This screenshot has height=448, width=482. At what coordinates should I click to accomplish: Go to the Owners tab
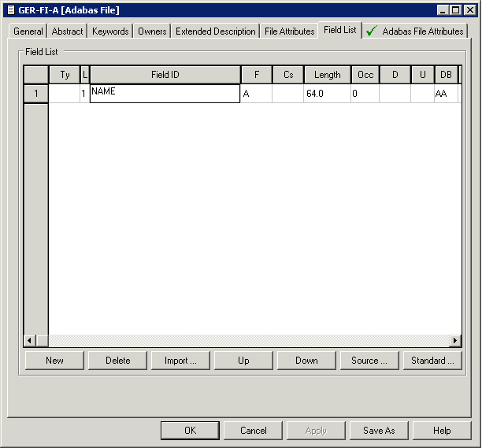click(152, 31)
